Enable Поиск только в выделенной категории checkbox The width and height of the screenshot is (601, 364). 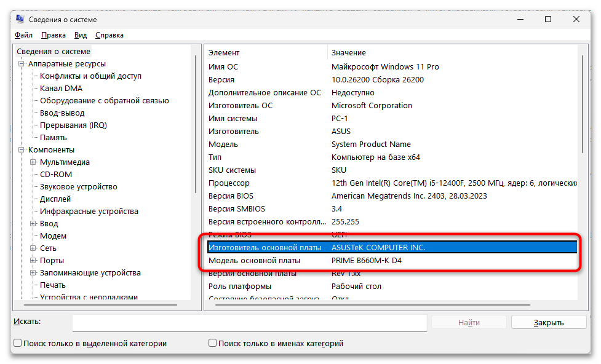click(x=18, y=344)
